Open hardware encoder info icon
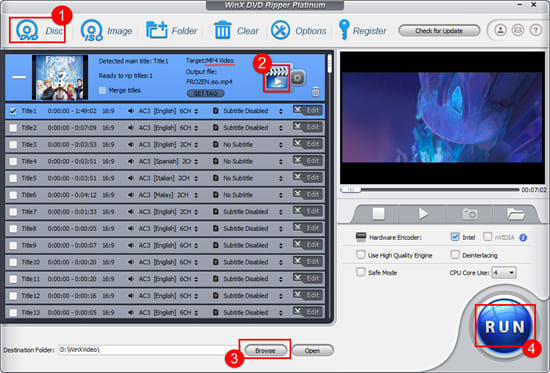 click(523, 238)
